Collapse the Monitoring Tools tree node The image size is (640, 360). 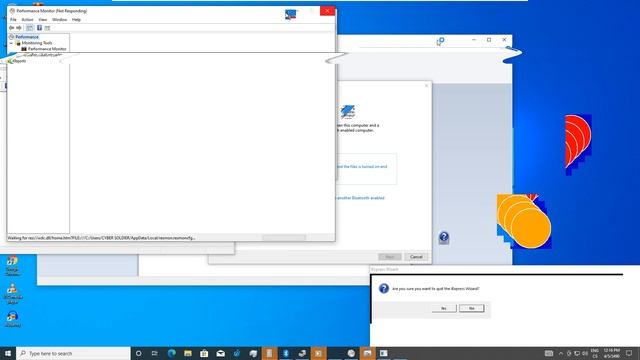(x=11, y=43)
